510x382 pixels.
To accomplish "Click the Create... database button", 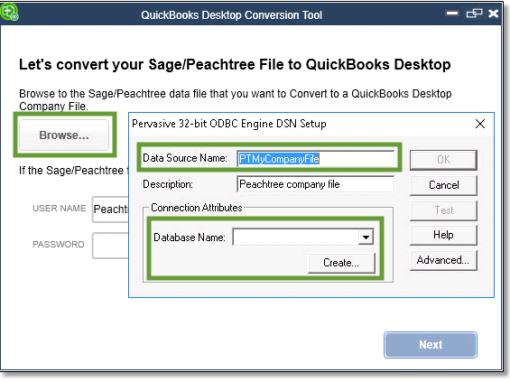I will (341, 263).
